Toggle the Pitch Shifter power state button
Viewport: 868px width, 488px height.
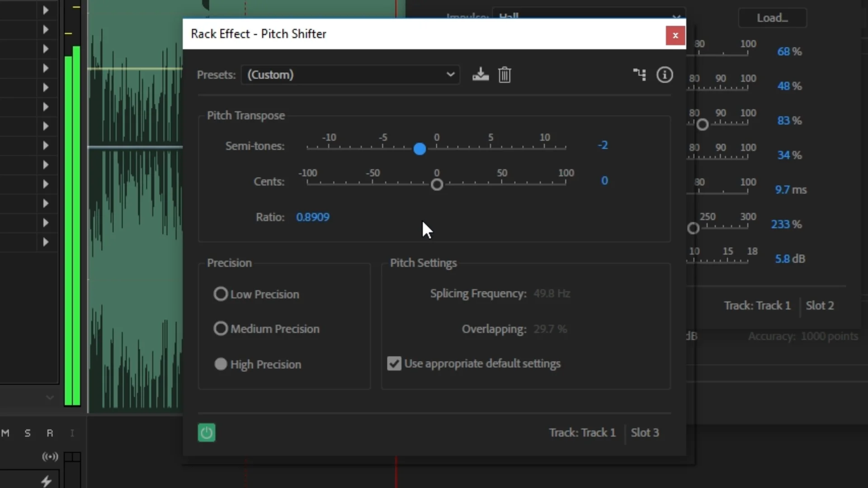click(207, 432)
